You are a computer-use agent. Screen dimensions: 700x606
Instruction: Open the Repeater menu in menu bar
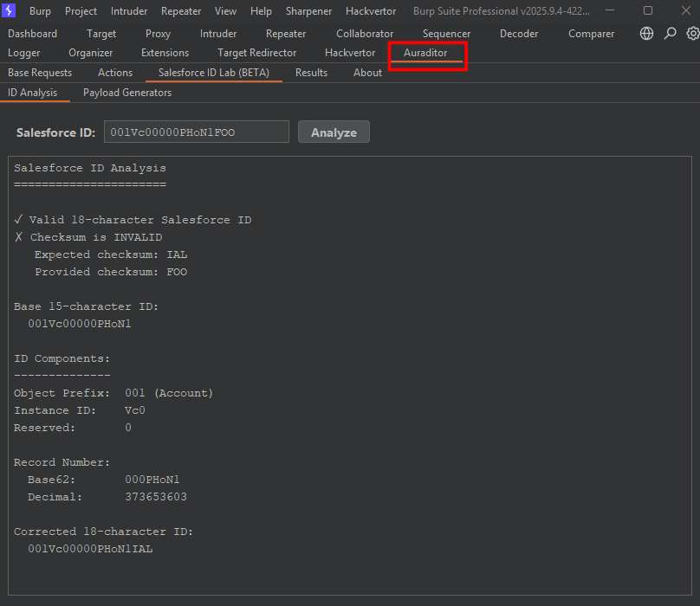(x=181, y=11)
